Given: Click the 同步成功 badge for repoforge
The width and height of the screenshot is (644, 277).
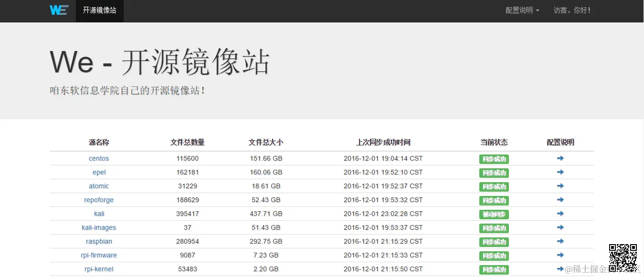Looking at the screenshot, I should [x=494, y=201].
